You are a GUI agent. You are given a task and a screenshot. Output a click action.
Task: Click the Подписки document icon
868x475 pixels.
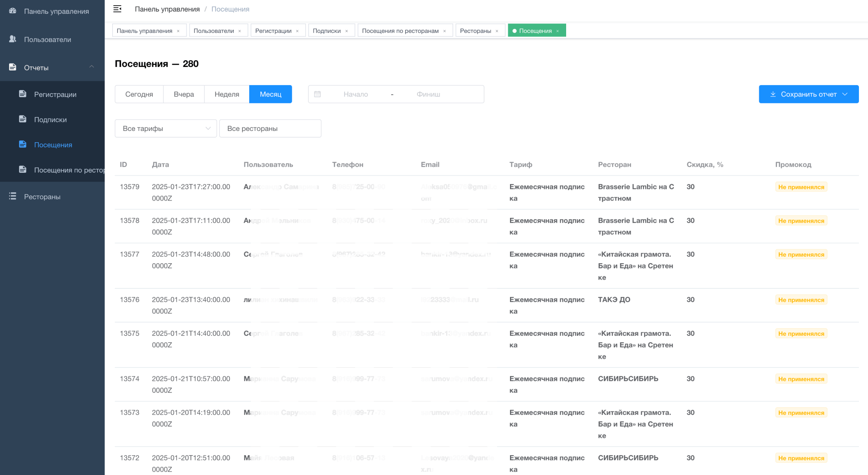(x=23, y=119)
